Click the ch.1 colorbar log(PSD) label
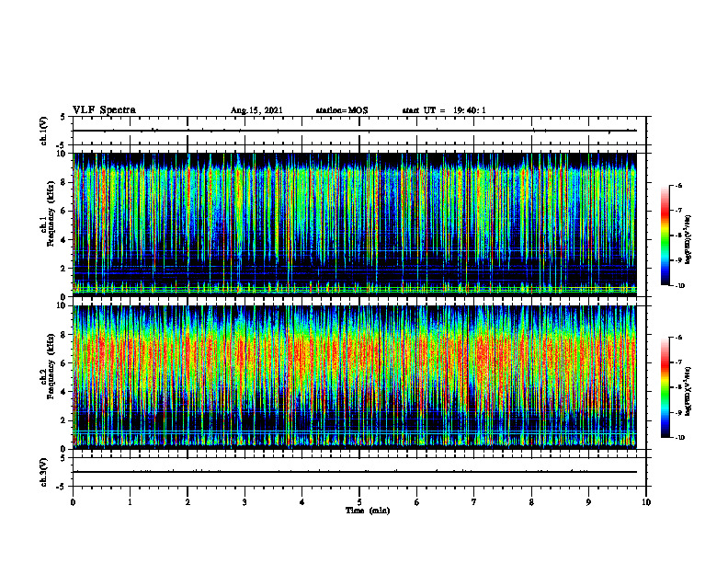 [x=688, y=239]
